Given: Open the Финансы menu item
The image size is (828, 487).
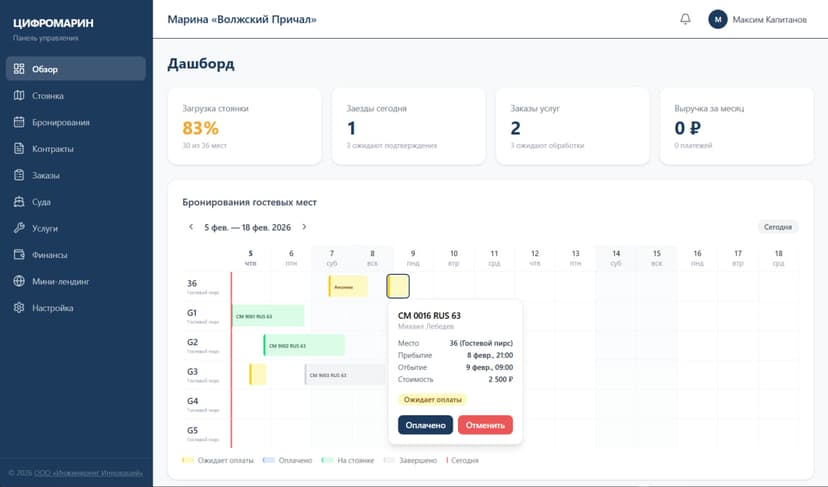Looking at the screenshot, I should pyautogui.click(x=50, y=255).
